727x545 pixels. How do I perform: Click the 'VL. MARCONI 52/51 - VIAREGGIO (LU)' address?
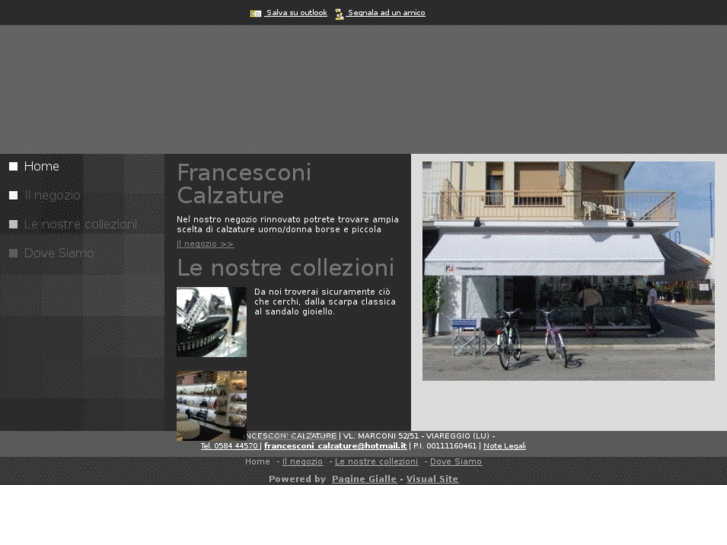(416, 436)
